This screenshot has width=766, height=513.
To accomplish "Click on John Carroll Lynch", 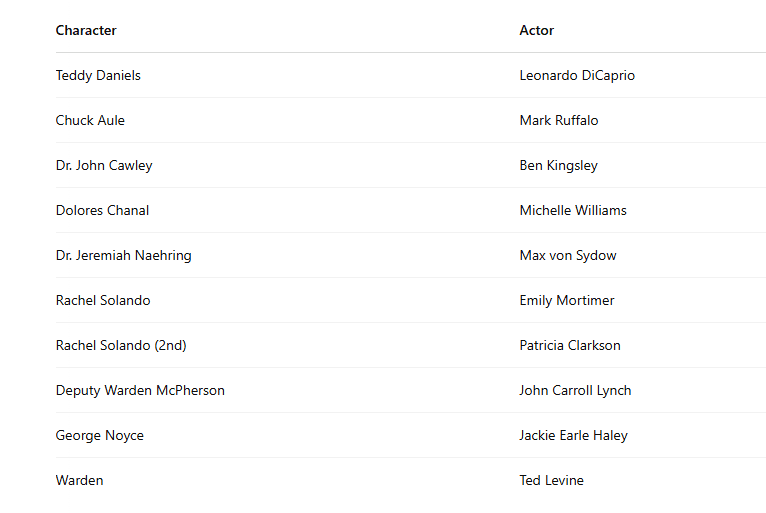I will click(x=575, y=390).
